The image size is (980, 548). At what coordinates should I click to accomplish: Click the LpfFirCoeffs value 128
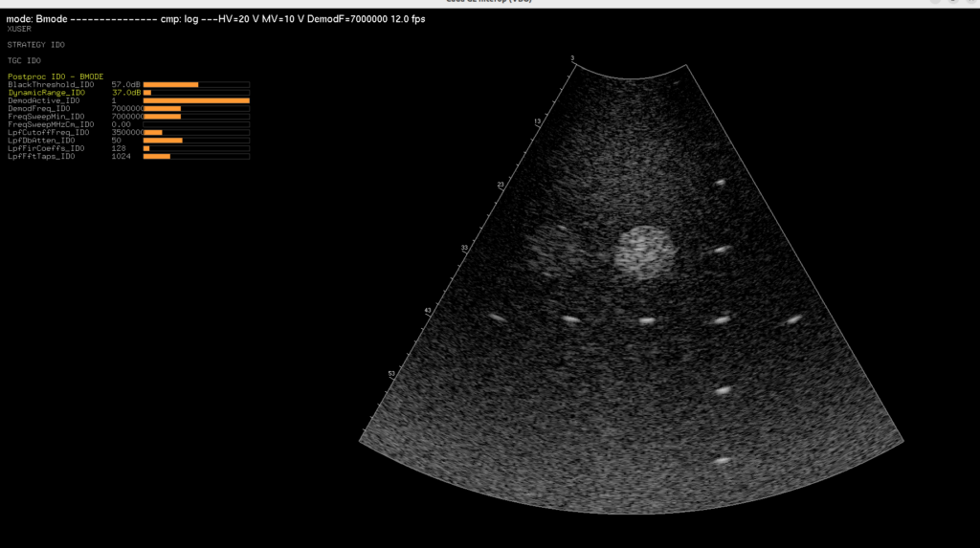tap(119, 149)
